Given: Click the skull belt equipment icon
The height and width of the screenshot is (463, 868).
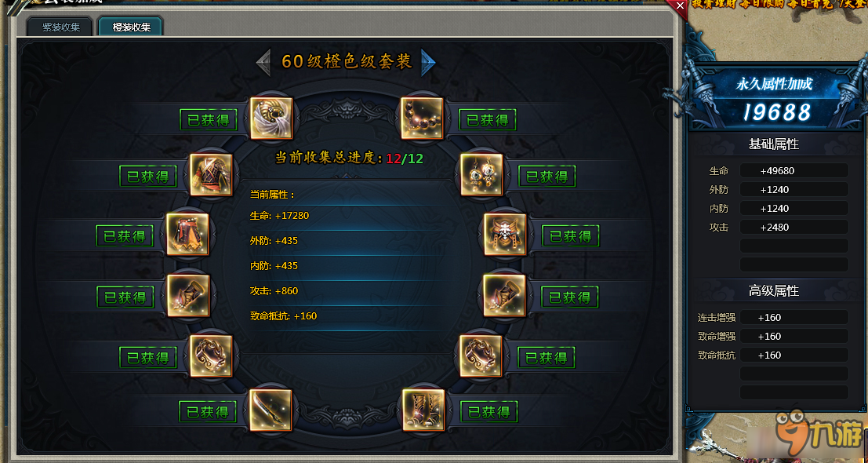Looking at the screenshot, I should (506, 235).
